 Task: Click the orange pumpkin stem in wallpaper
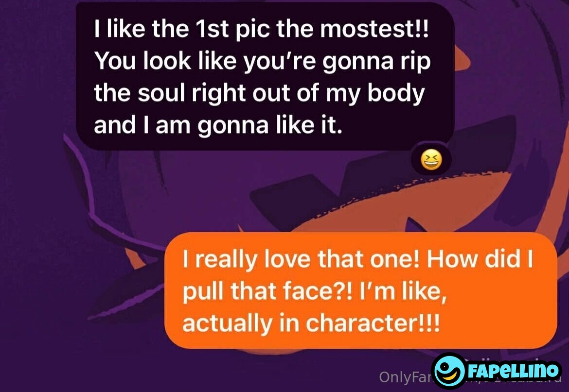point(461,61)
